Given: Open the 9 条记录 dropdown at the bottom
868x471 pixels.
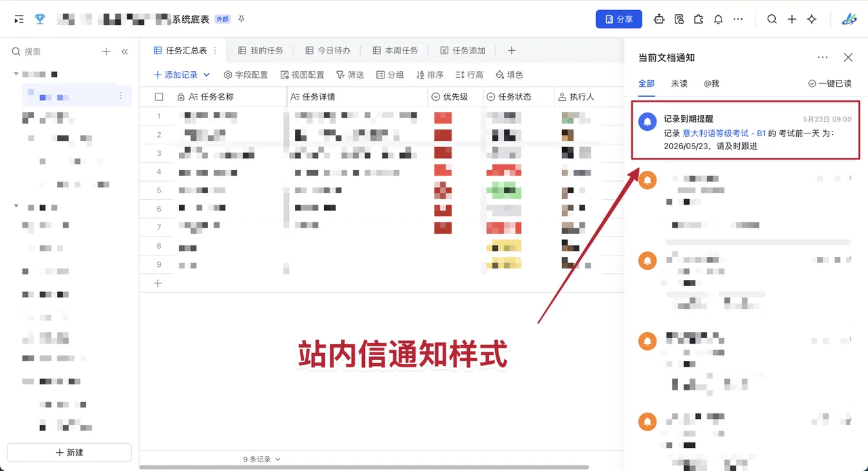Looking at the screenshot, I should [x=262, y=459].
